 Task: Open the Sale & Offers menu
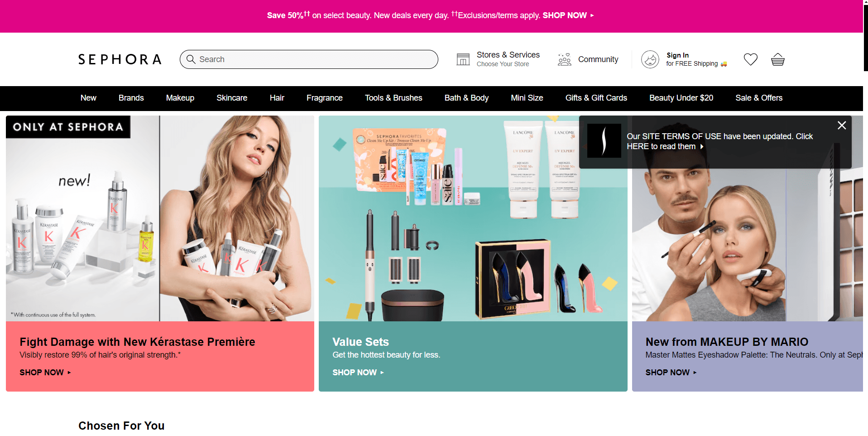click(759, 98)
